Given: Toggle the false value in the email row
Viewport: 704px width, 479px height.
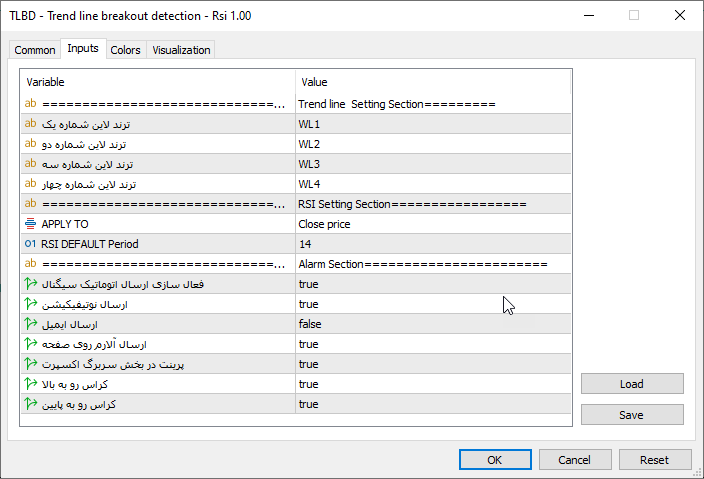Looking at the screenshot, I should tap(432, 324).
